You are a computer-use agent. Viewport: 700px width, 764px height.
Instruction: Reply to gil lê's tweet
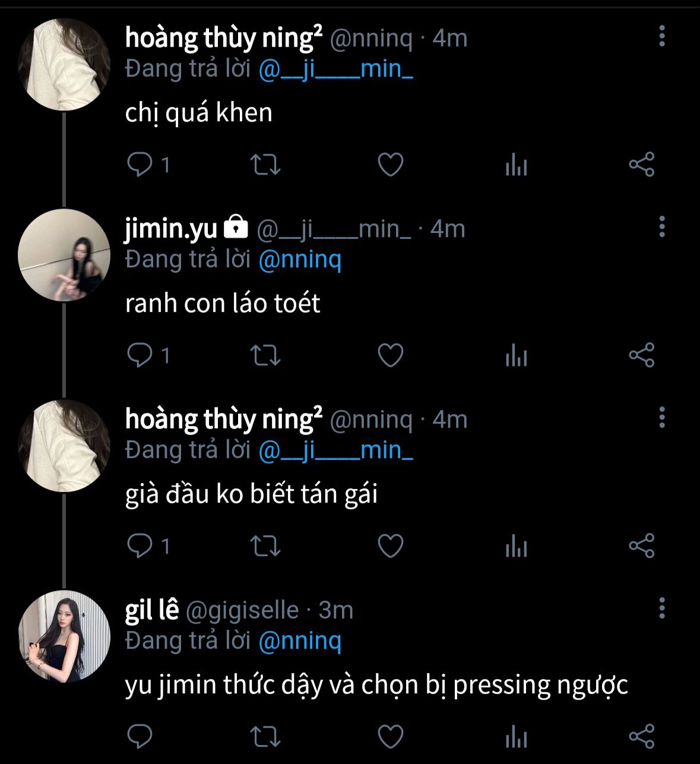click(140, 737)
